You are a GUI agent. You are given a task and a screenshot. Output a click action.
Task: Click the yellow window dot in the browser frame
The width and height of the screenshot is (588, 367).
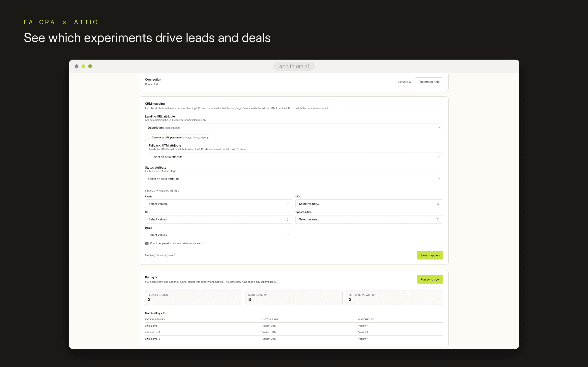pos(83,66)
